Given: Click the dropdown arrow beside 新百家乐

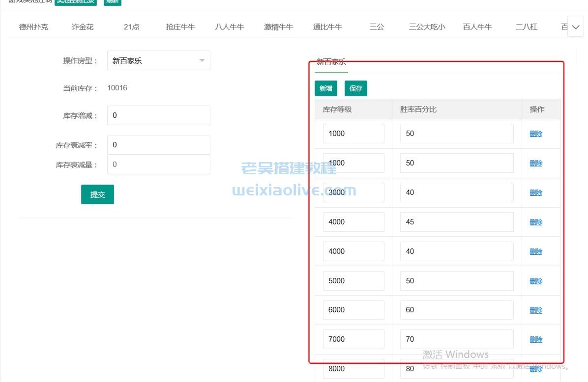Looking at the screenshot, I should click(x=202, y=60).
